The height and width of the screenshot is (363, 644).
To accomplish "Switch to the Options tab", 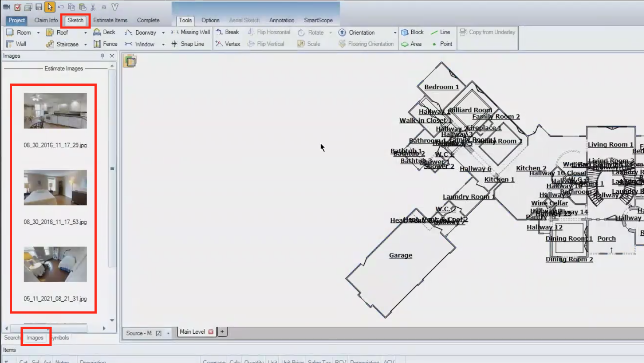I will click(x=210, y=20).
